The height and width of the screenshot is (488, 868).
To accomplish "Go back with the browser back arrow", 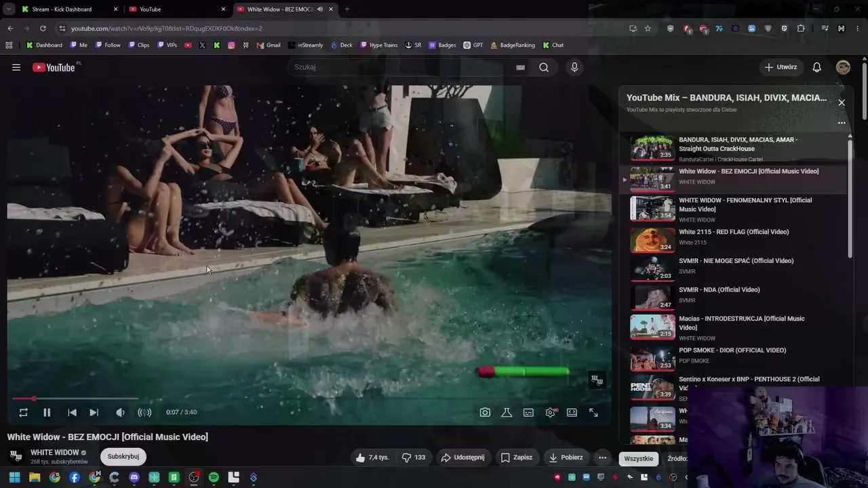I will (10, 28).
